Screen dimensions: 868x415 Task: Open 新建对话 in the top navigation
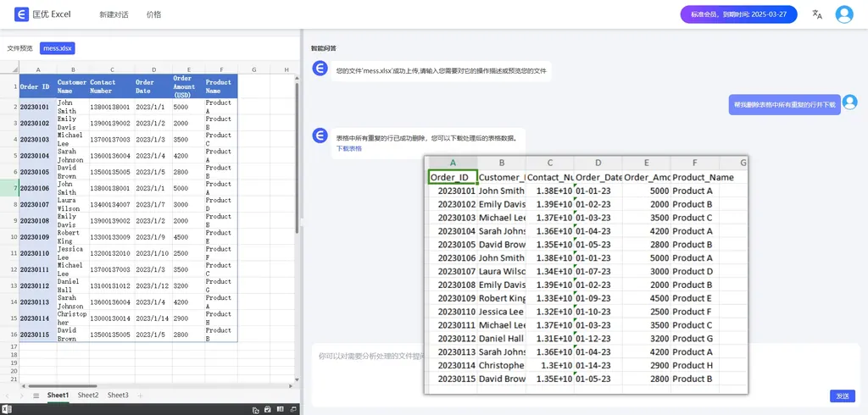[114, 14]
